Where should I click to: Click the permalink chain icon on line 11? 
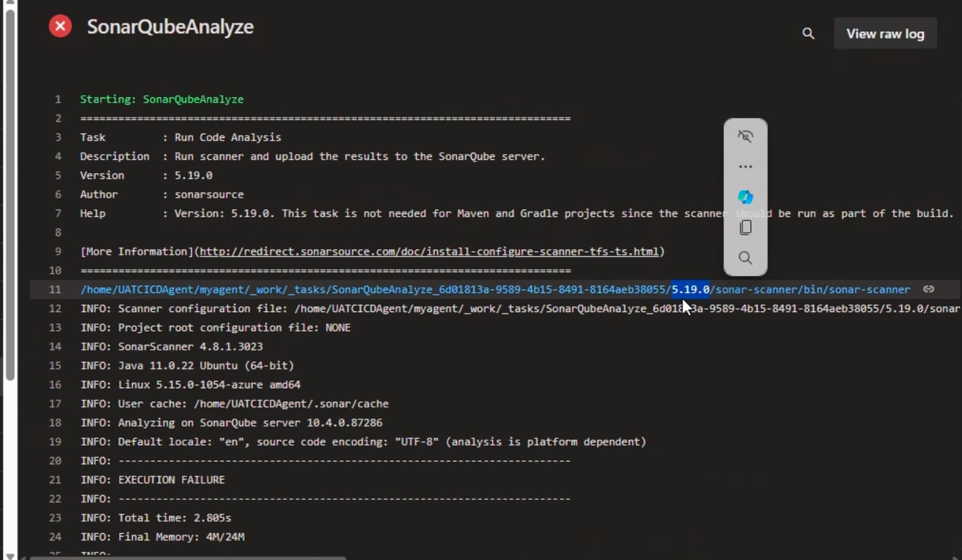929,290
